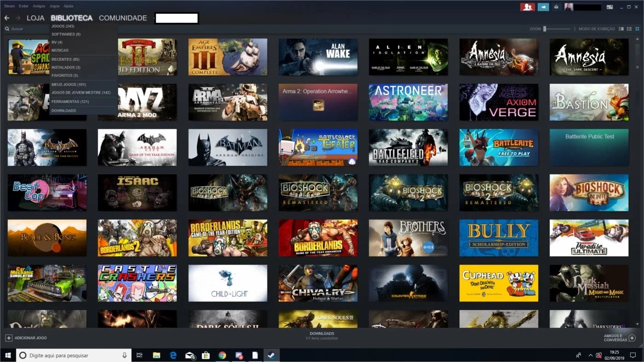Open Axiom Verge game tile
Screen dimensions: 644x362
(x=499, y=102)
